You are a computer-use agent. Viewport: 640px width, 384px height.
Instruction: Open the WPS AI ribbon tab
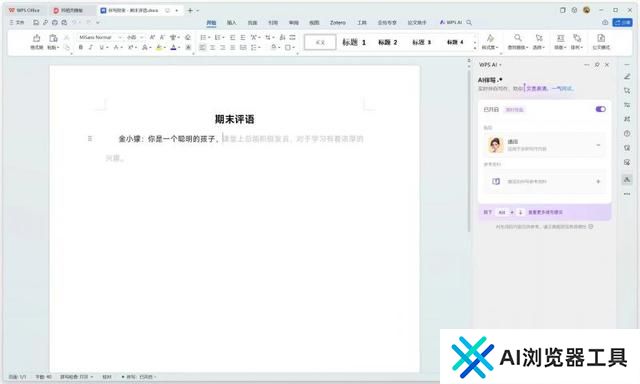click(451, 22)
